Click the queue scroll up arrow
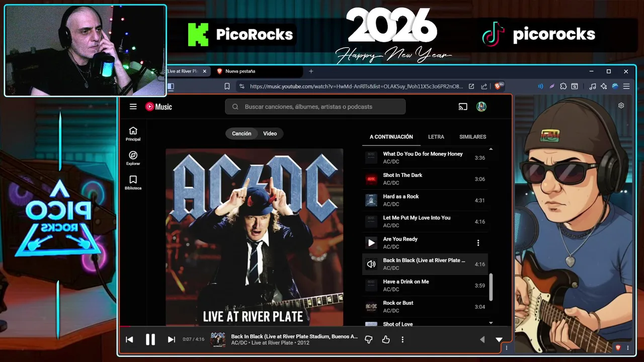644x362 pixels. tap(491, 149)
